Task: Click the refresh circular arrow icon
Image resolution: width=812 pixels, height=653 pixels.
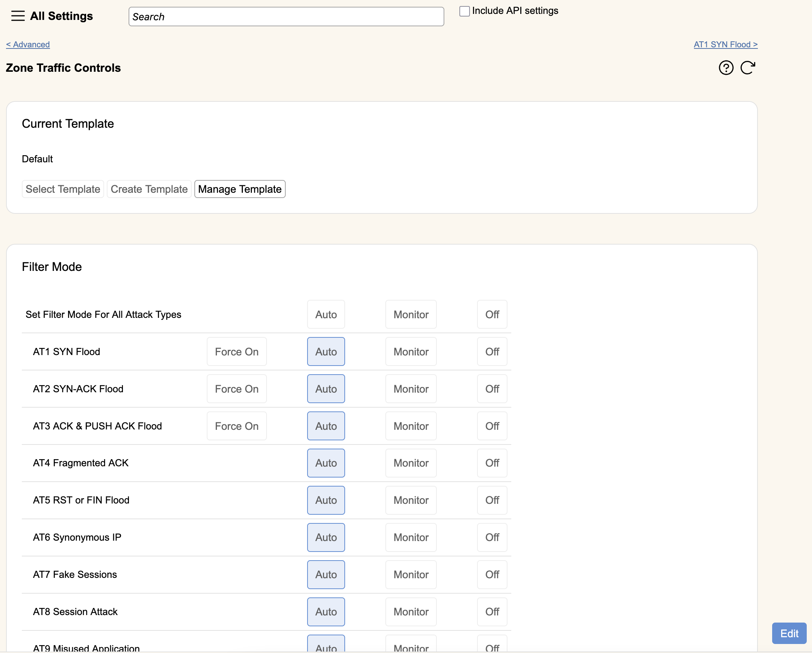Action: [x=748, y=68]
